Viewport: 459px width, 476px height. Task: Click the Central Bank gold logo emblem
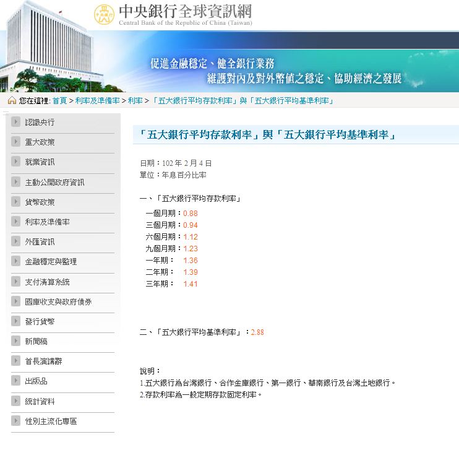tap(104, 14)
